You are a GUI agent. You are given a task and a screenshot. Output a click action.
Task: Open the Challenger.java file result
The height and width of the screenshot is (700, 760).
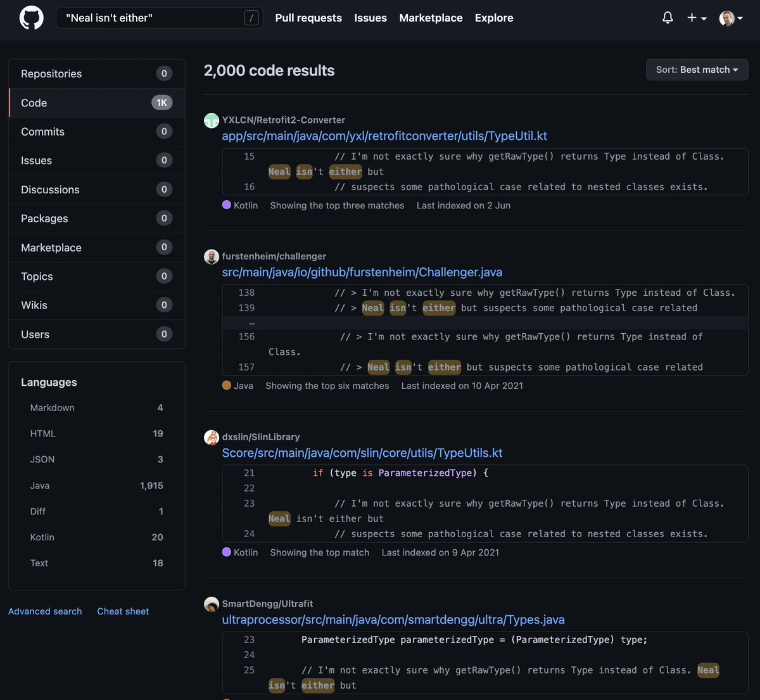click(362, 272)
